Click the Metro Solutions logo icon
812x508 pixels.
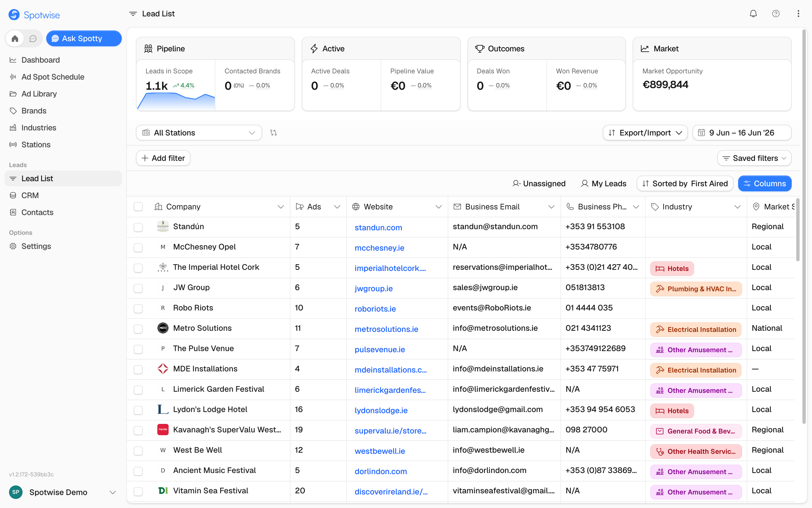(163, 328)
